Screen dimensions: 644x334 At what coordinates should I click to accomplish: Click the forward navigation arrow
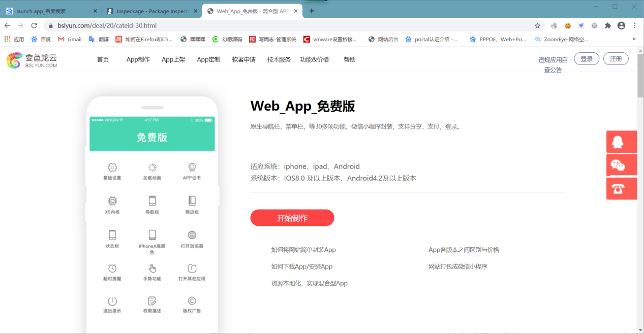click(x=21, y=25)
